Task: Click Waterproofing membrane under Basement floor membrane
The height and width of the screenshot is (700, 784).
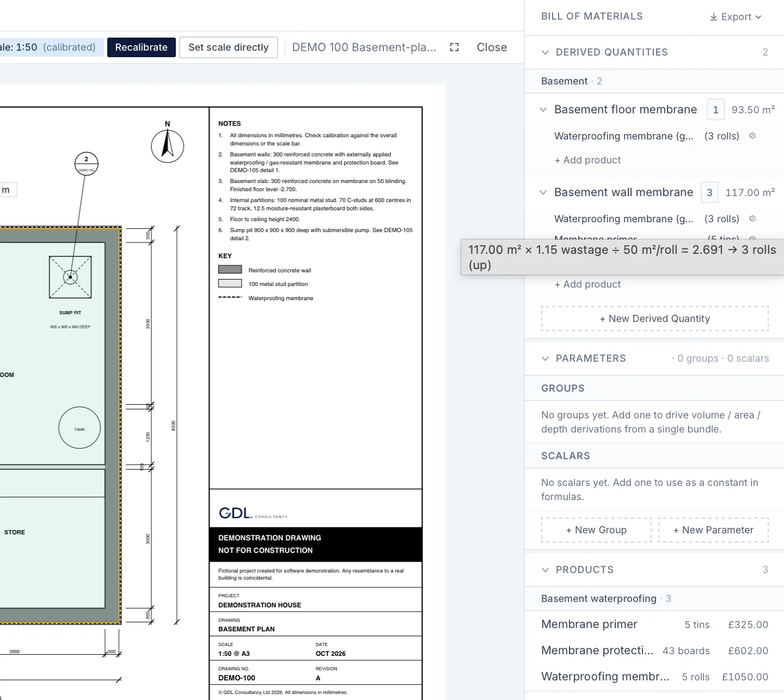Action: pyautogui.click(x=624, y=136)
